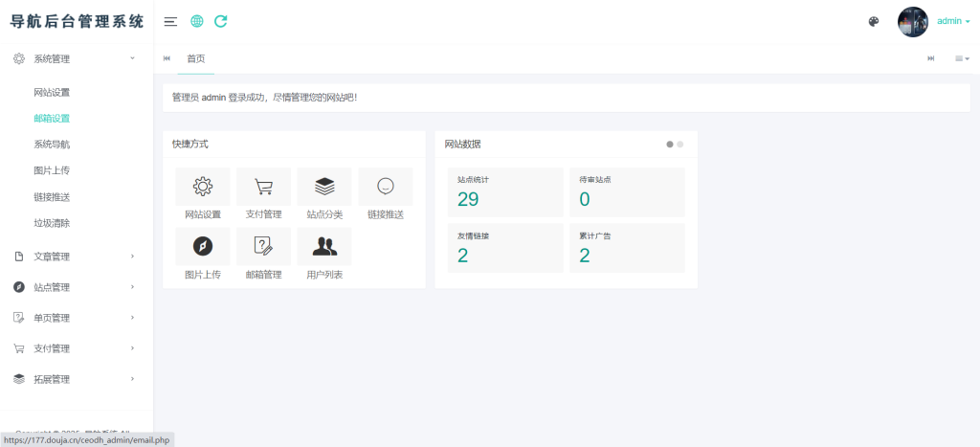
Task: Open the 友情链接 data card
Action: tap(505, 248)
